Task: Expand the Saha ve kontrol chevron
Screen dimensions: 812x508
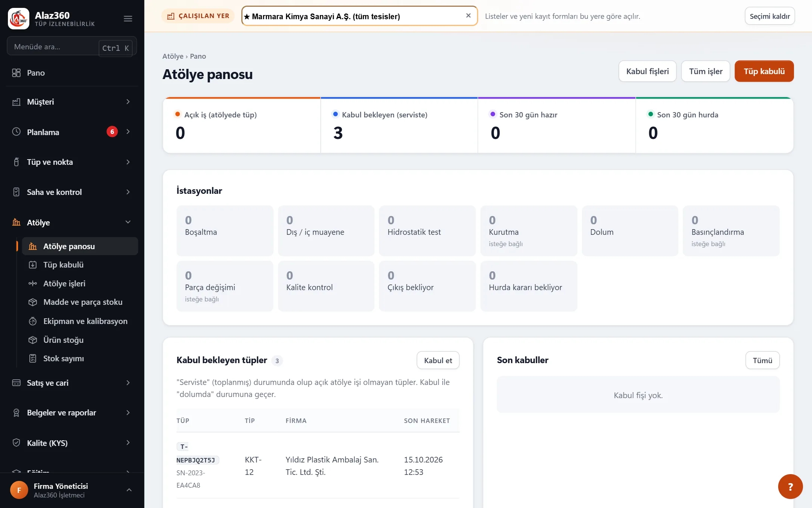Action: click(x=128, y=192)
